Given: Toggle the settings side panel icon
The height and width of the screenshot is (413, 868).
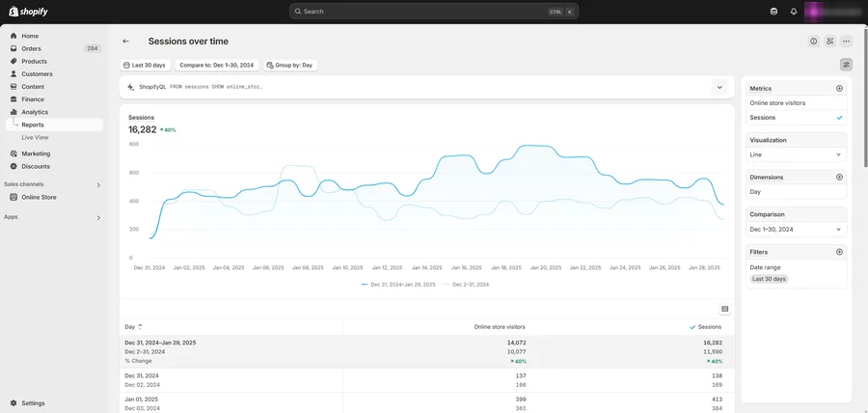Looking at the screenshot, I should pos(846,66).
